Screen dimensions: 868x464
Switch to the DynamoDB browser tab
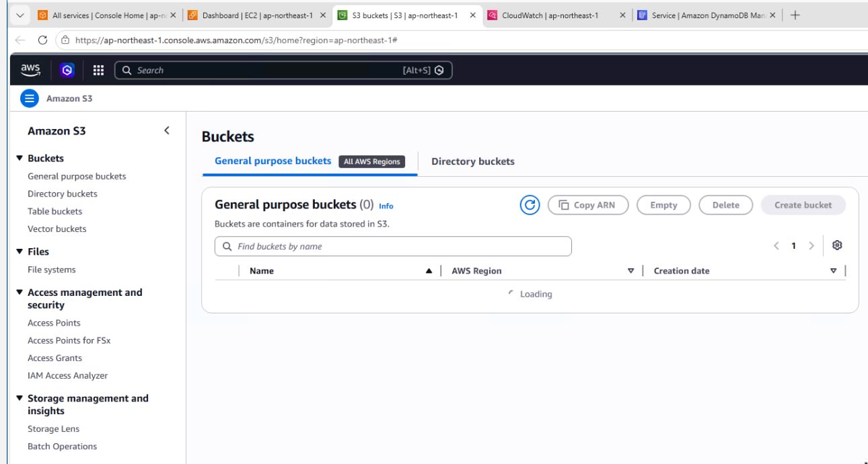pyautogui.click(x=707, y=15)
